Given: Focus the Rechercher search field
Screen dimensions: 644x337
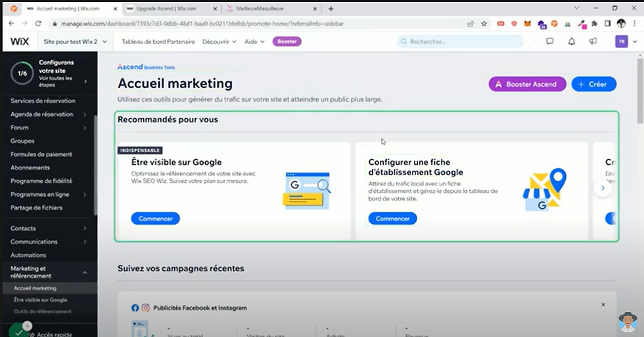Looking at the screenshot, I should (x=460, y=41).
